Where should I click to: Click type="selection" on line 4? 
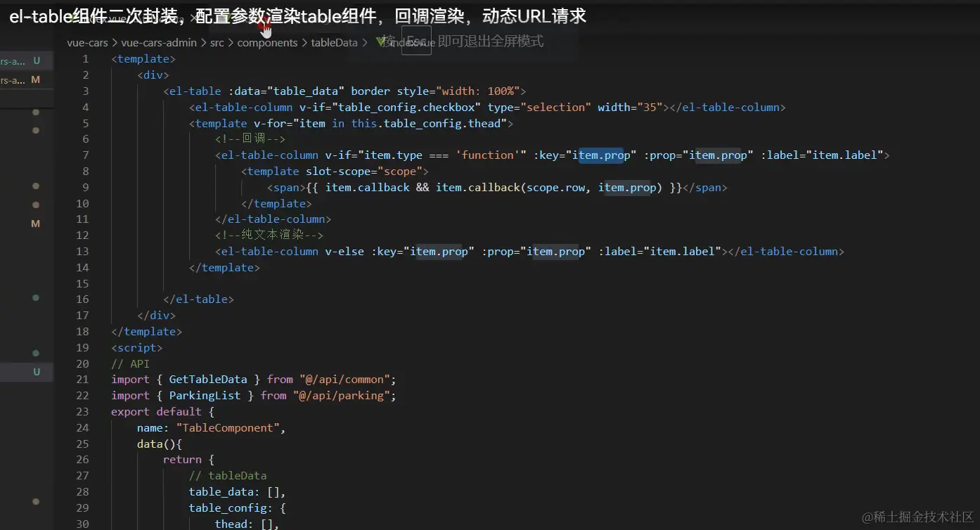point(539,108)
